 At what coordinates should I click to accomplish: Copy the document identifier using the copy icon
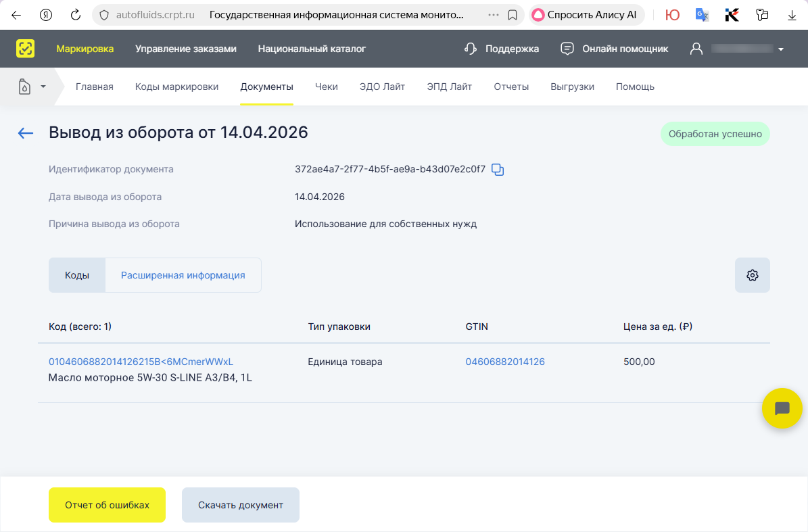pos(498,169)
